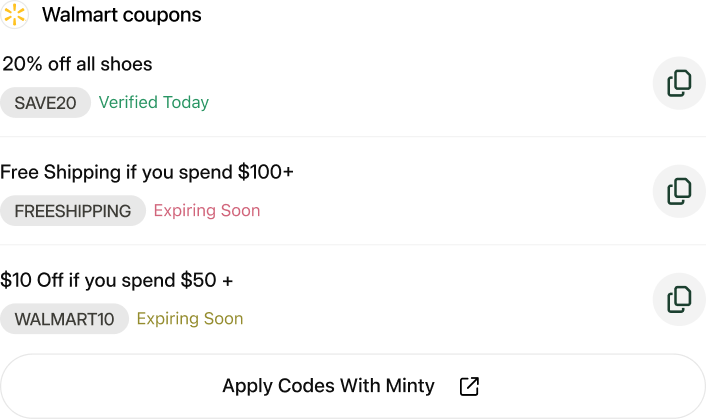Click divider line below the FREESHIPPING coupon
The width and height of the screenshot is (706, 419).
(352, 245)
